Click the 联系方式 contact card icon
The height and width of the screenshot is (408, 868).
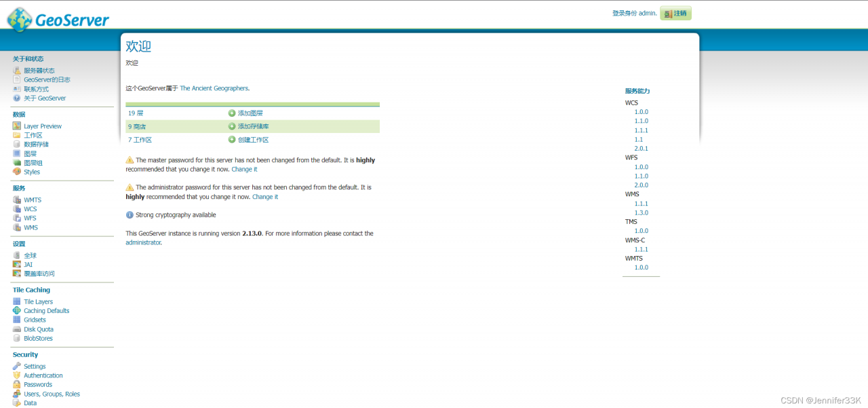coord(17,89)
